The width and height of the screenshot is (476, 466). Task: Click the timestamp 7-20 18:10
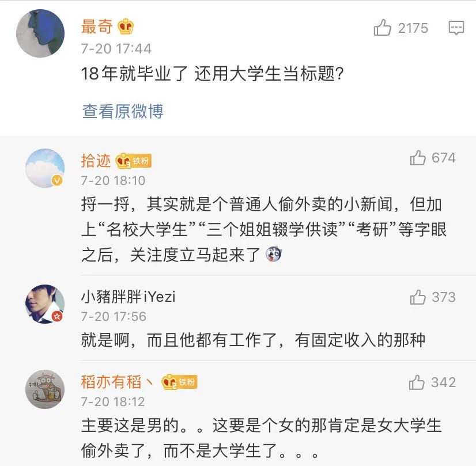click(113, 181)
